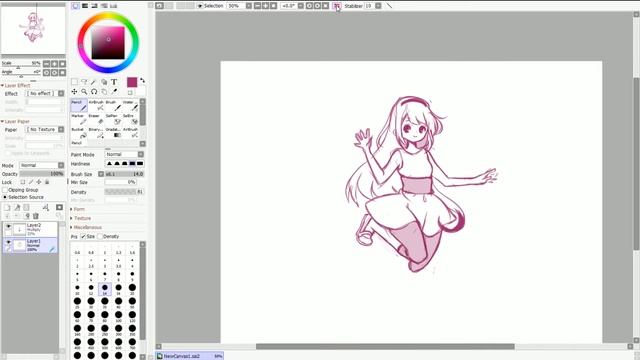Toggle the Prs Density checkbox
This screenshot has height=360, width=640.
coord(100,236)
